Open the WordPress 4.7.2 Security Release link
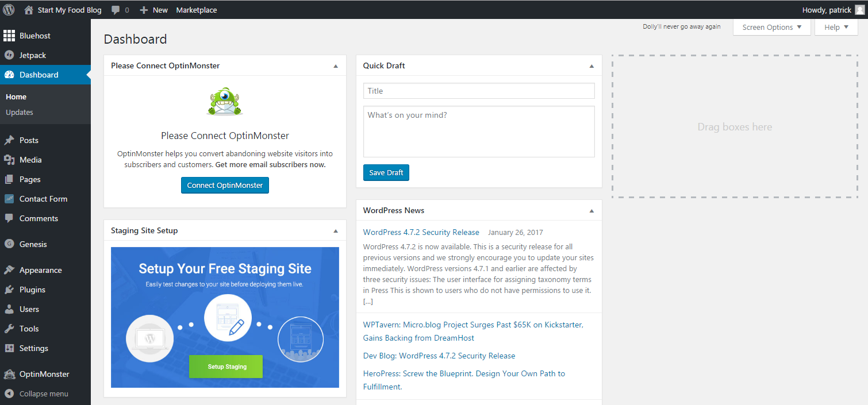The height and width of the screenshot is (405, 868). (x=421, y=232)
